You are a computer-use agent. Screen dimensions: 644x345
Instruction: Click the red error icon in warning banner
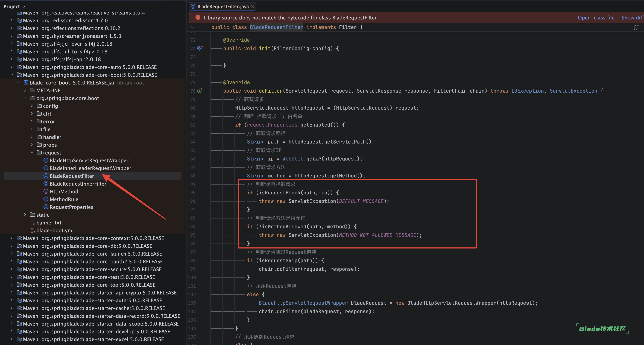click(198, 17)
